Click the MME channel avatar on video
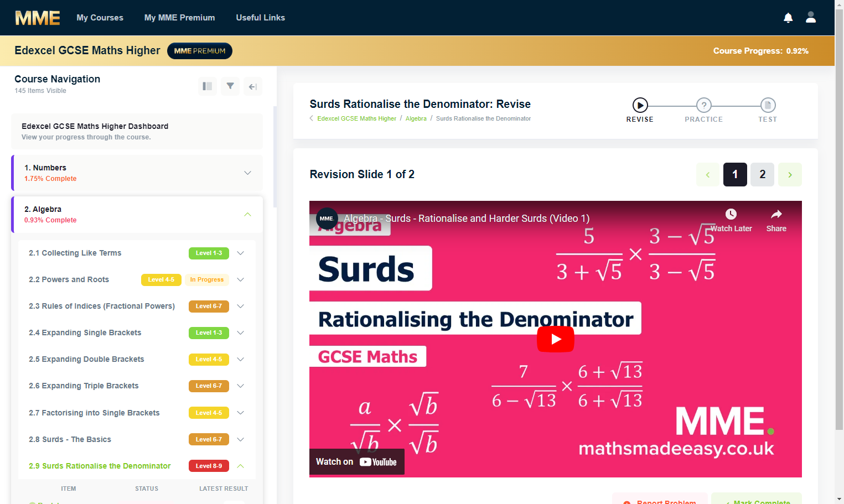Image resolution: width=844 pixels, height=504 pixels. click(x=327, y=219)
